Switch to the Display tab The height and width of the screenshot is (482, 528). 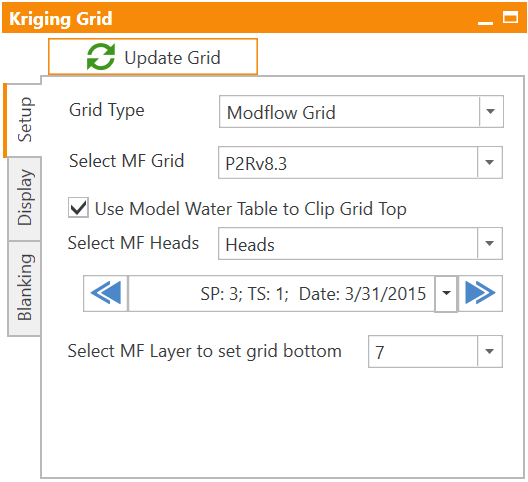click(25, 199)
